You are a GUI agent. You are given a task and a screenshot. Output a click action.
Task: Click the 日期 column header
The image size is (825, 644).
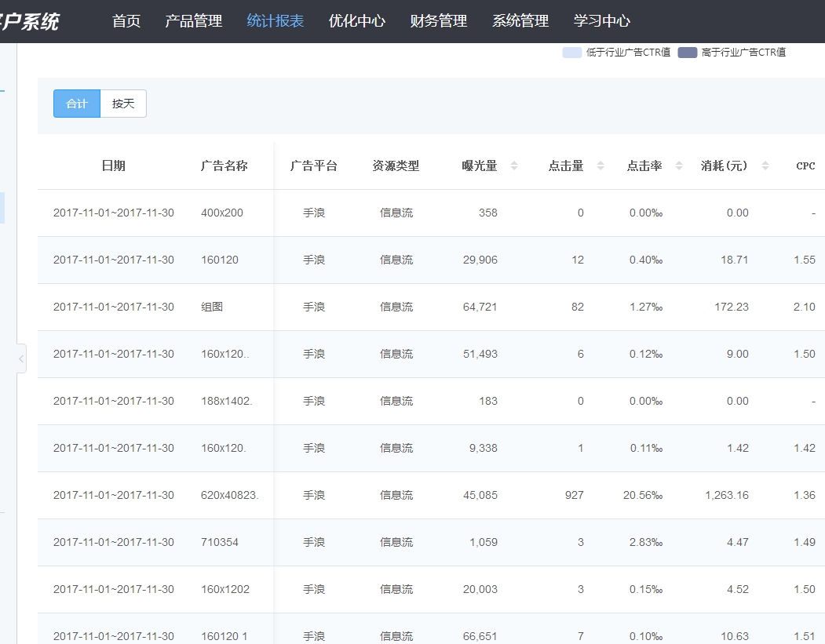click(114, 166)
